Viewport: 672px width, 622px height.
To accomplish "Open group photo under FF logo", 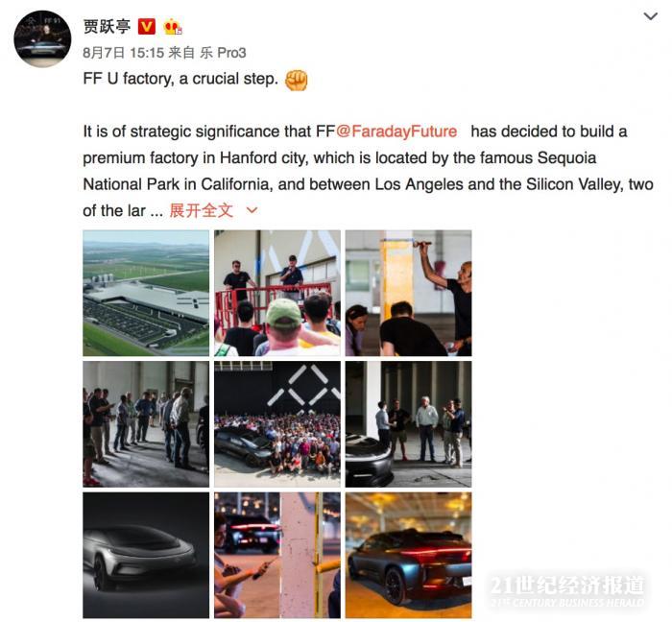I will pyautogui.click(x=277, y=424).
